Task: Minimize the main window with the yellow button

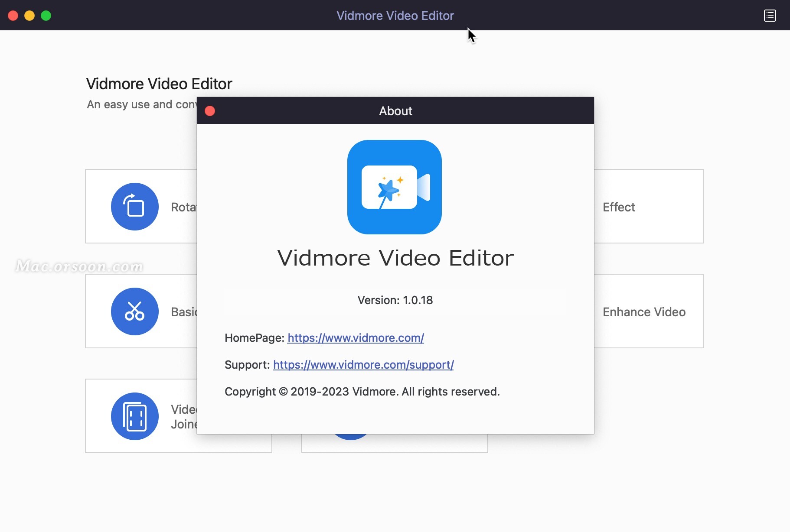Action: pyautogui.click(x=29, y=15)
